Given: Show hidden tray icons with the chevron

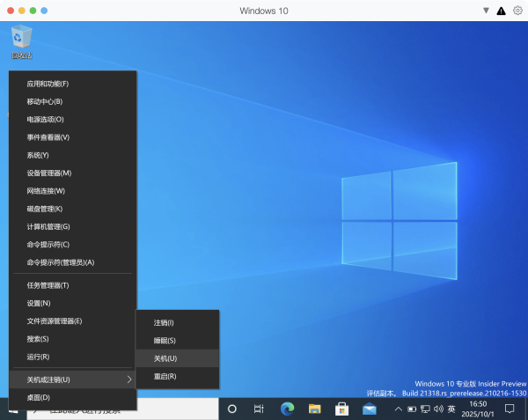Looking at the screenshot, I should pos(399,409).
